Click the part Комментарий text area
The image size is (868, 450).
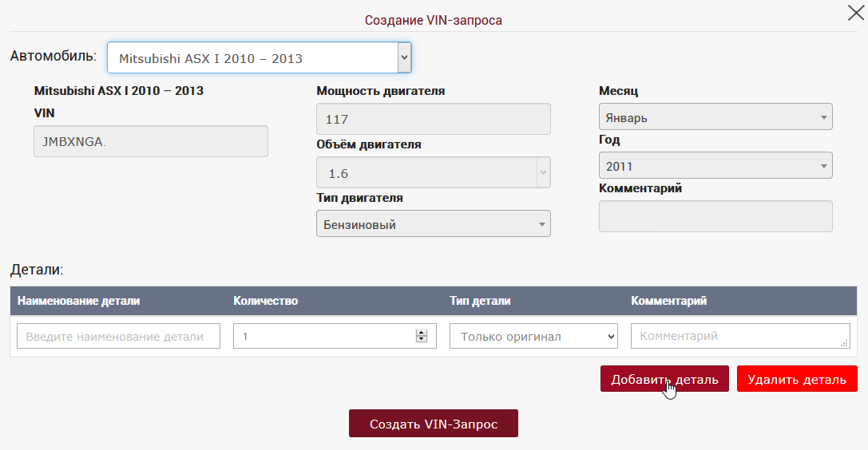735,337
